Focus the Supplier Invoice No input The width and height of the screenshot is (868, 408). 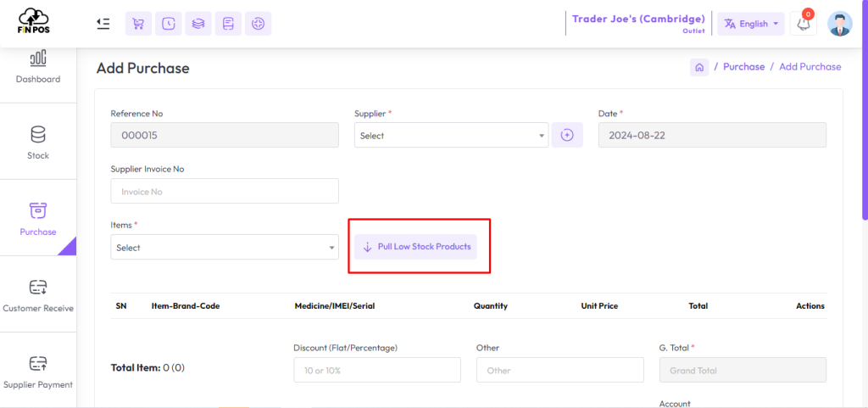(224, 191)
